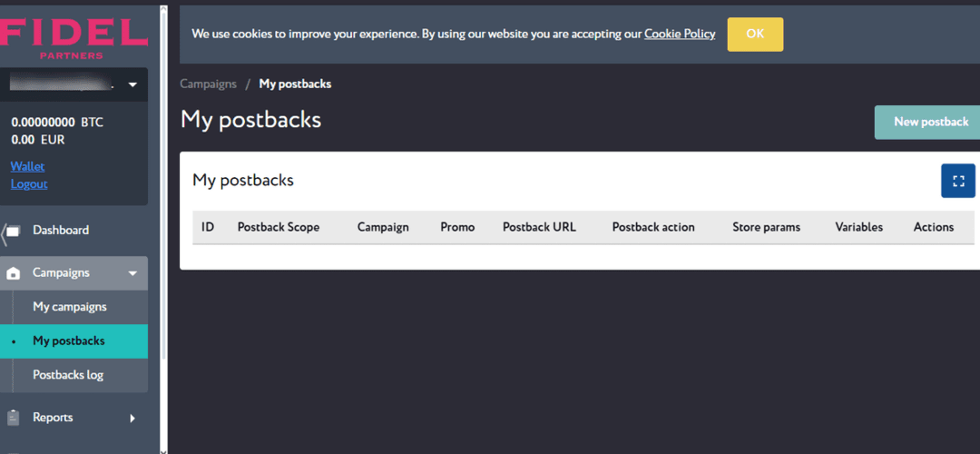The image size is (980, 454).
Task: Go to Campaigns breadcrumb link
Action: (x=208, y=84)
